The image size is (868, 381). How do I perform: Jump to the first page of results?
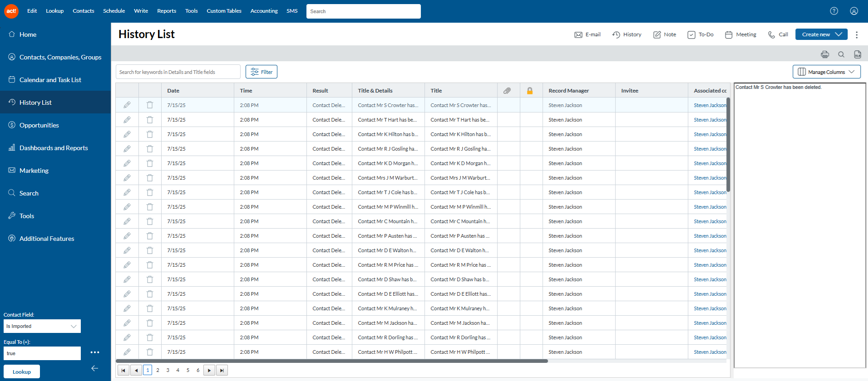[x=123, y=370]
